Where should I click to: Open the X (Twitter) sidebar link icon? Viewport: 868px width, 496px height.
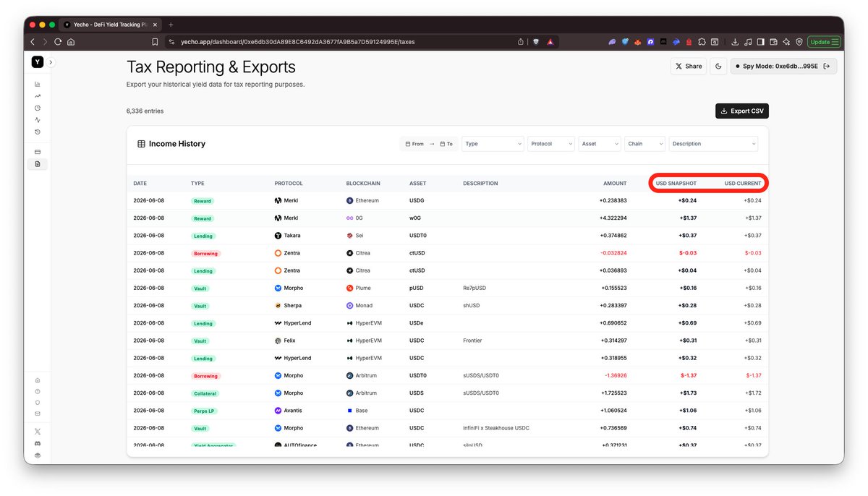click(x=38, y=431)
